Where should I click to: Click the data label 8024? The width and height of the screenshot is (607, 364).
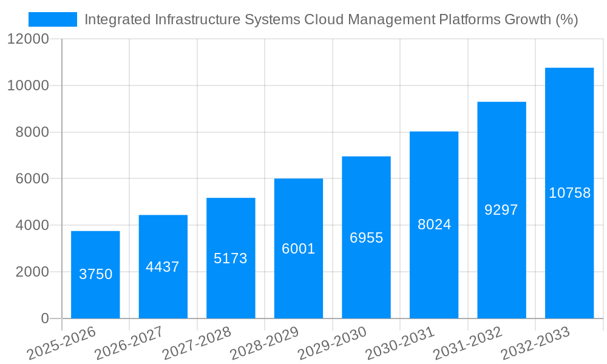(x=433, y=223)
